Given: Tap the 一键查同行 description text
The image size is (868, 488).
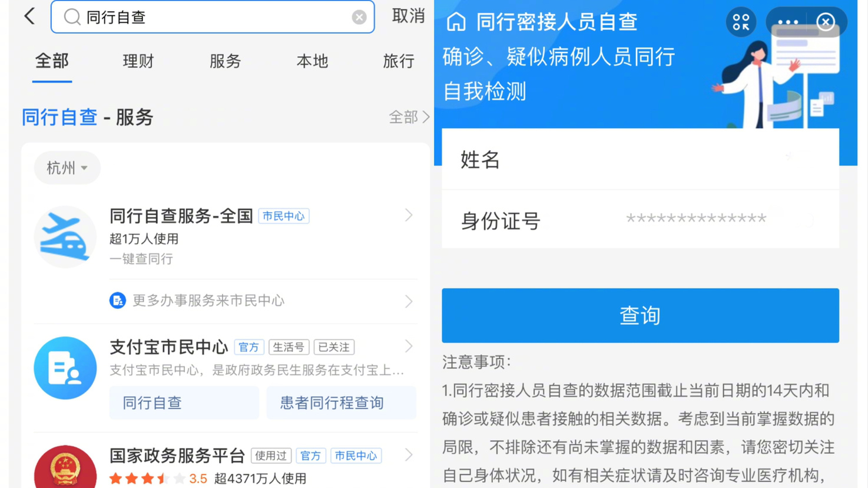Looking at the screenshot, I should pyautogui.click(x=141, y=259).
